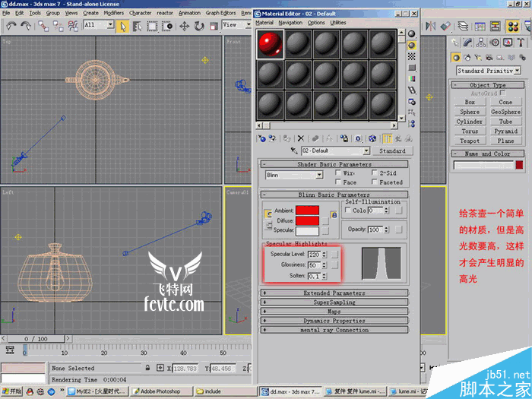Toggle checkered Background icon in Material Editor

click(412, 56)
